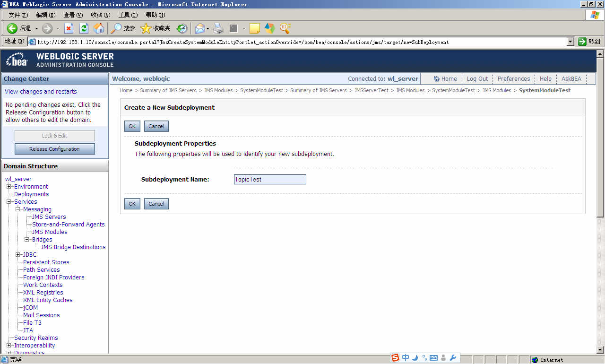Click the dark square Edit icon in the toolbar
This screenshot has width=605, height=364.
click(233, 28)
